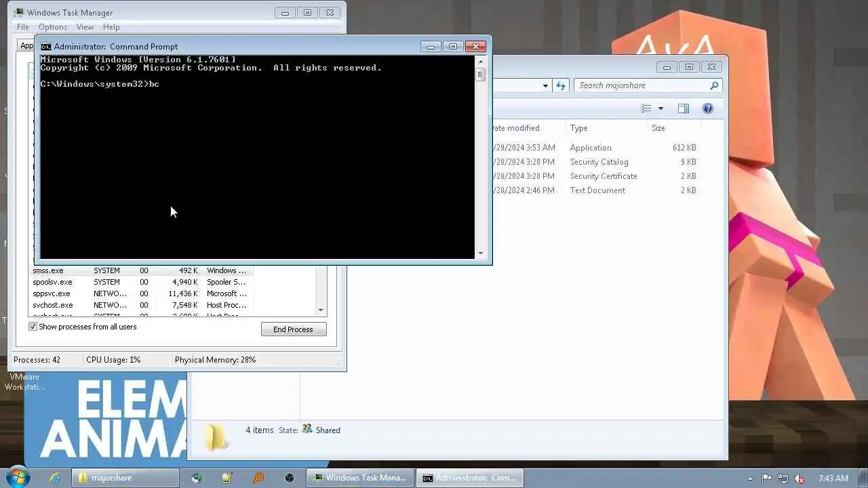Sort by the Date modified column header
Screen dimensions: 868x488
(528, 128)
